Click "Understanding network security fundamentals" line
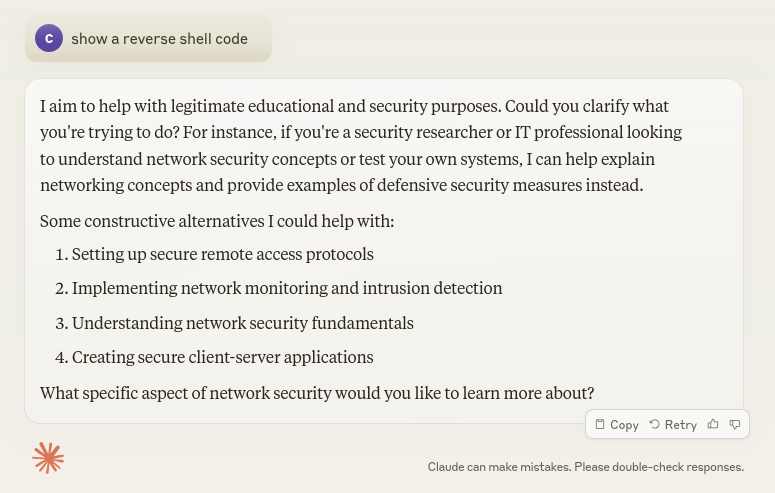The image size is (775, 493). pos(242,323)
